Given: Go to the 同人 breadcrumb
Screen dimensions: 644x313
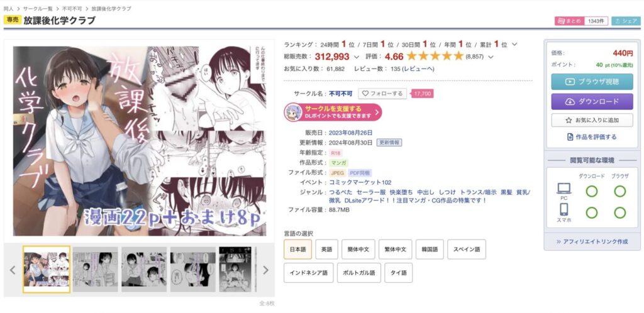Looking at the screenshot, I should click(9, 9).
